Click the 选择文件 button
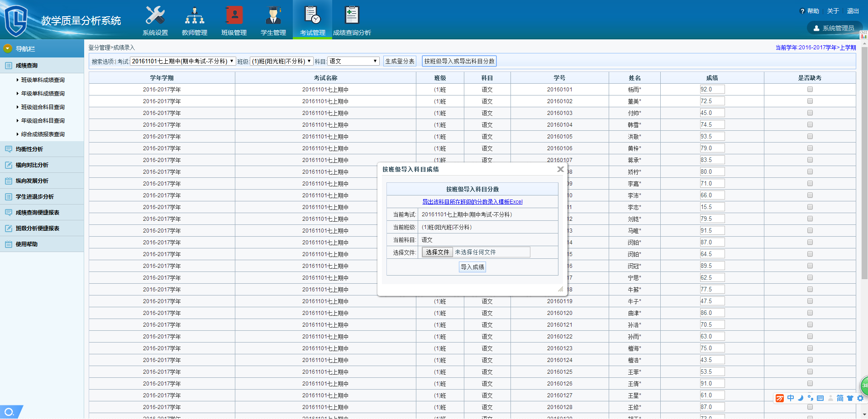 pos(437,252)
